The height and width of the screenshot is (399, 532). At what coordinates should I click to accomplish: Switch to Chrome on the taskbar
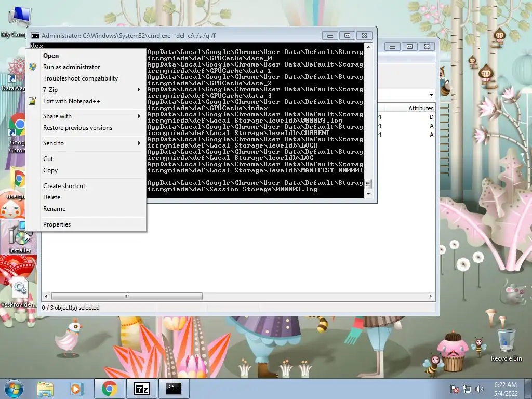point(109,389)
